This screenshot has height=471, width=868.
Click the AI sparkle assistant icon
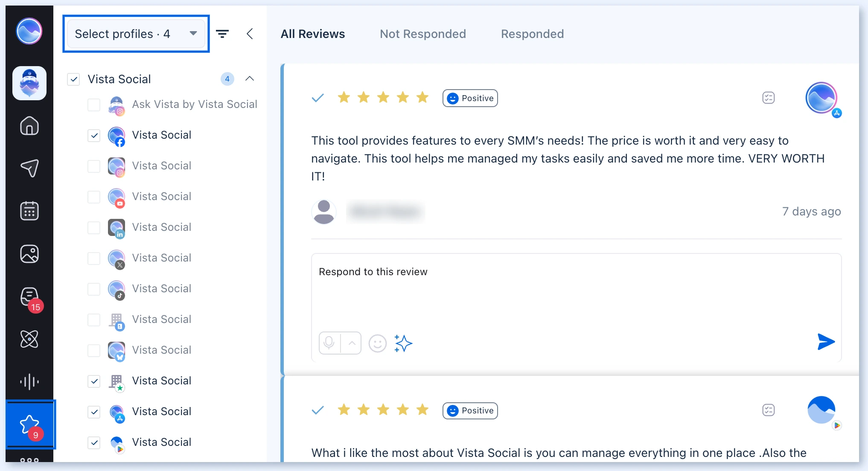(403, 343)
